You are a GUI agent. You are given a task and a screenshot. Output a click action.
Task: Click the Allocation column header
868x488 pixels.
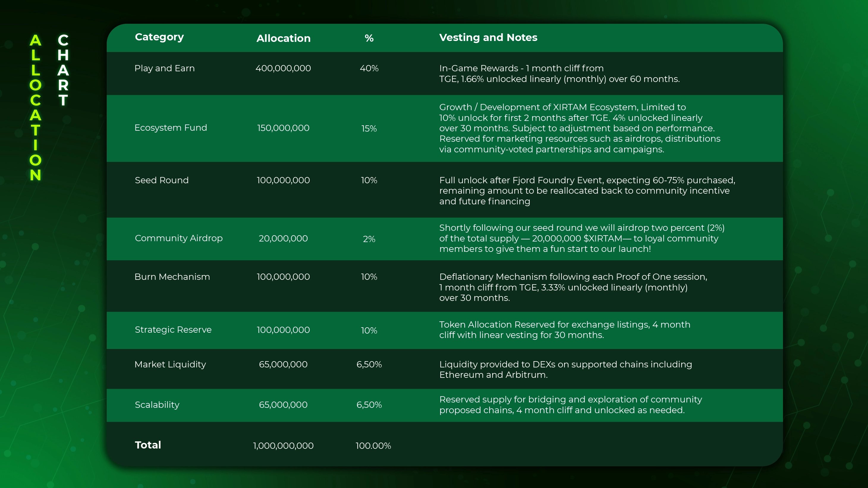coord(283,38)
